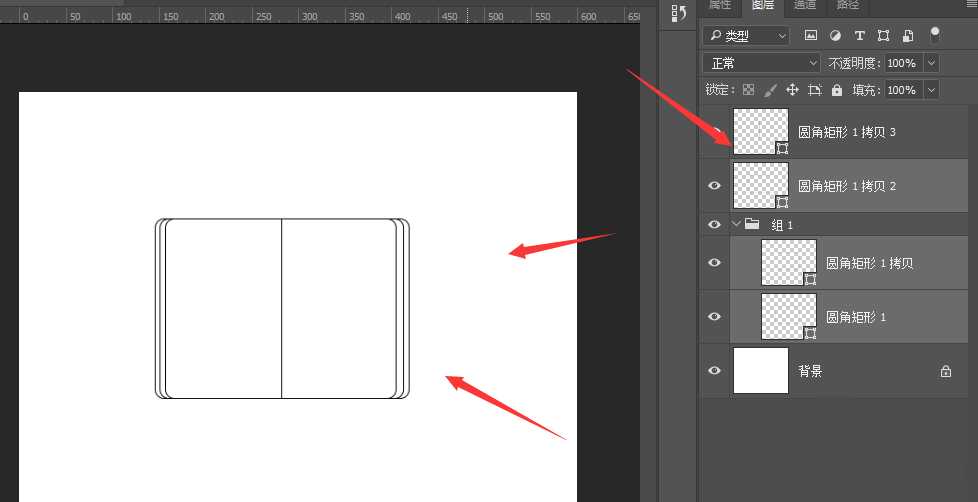Select the 圆角矩形 1 拷贝 3 layer thumbnail
This screenshot has height=502, width=978.
(761, 132)
